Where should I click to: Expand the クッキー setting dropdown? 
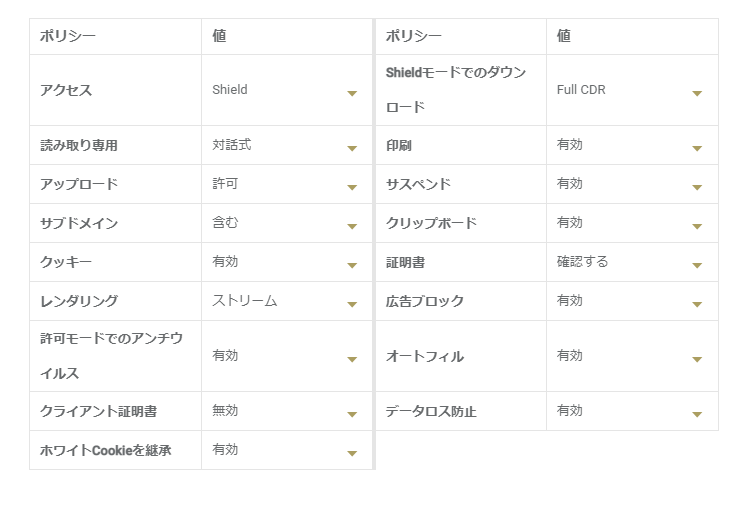click(352, 265)
